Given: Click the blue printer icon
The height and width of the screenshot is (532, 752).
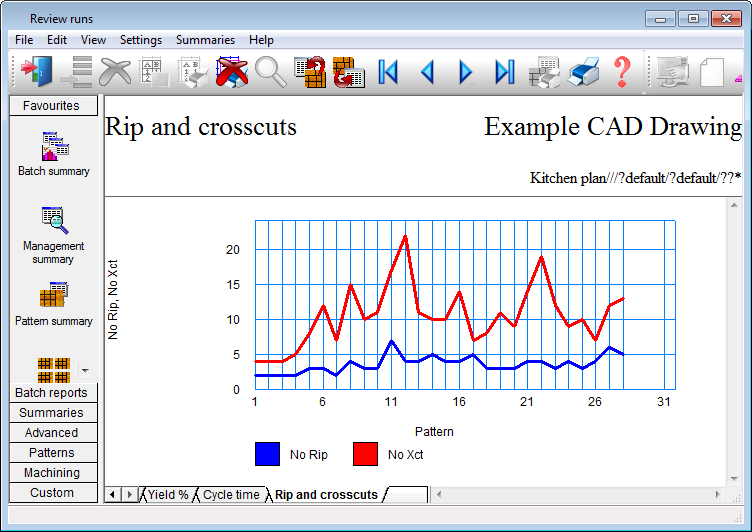Looking at the screenshot, I should pos(583,72).
